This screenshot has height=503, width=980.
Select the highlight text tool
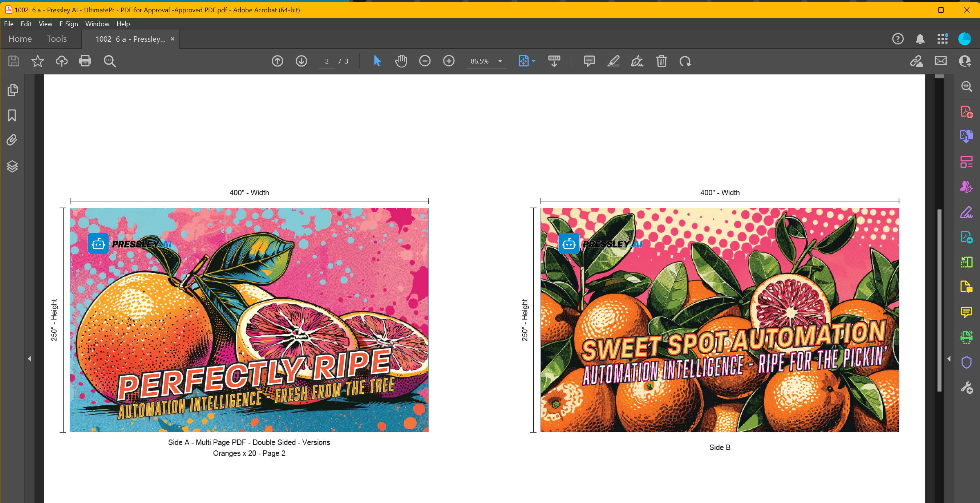pos(613,61)
